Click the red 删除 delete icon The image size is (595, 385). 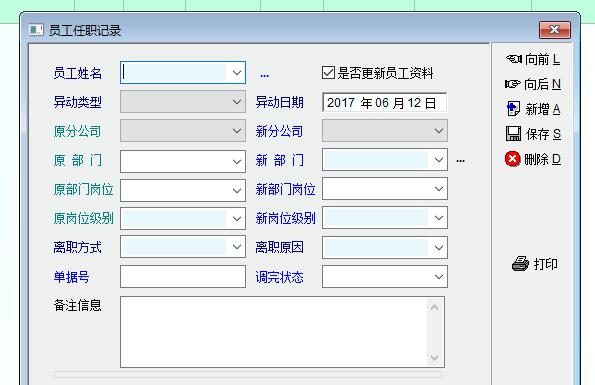click(x=512, y=159)
